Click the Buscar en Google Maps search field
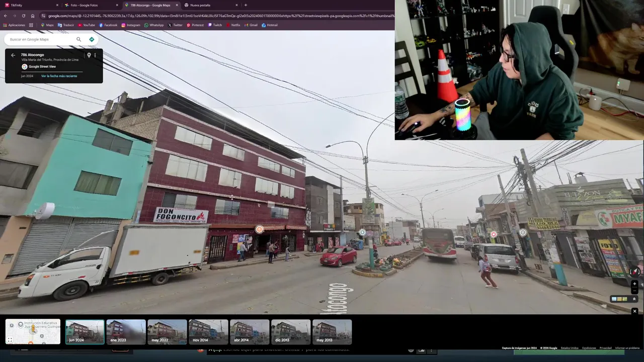Screen dimensions: 644x362 (x=40, y=39)
